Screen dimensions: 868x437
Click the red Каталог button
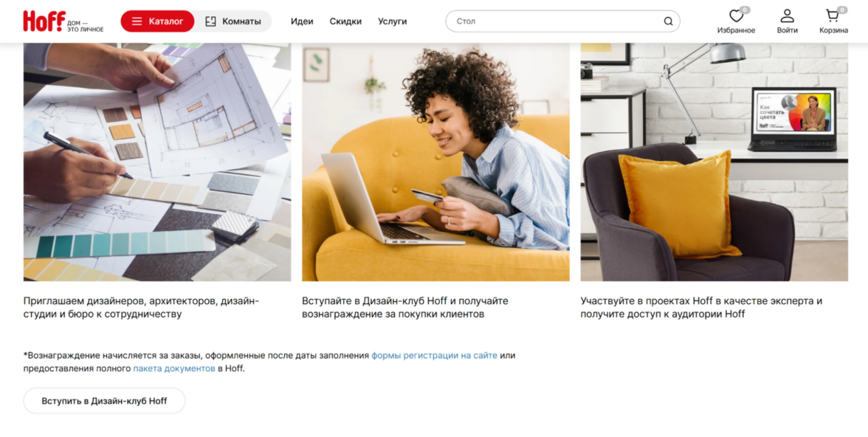(x=157, y=21)
